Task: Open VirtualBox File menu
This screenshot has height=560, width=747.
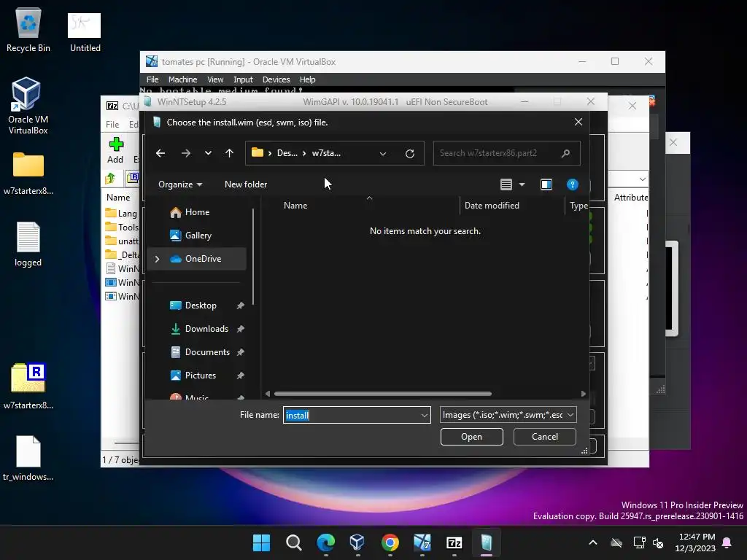Action: (x=152, y=79)
